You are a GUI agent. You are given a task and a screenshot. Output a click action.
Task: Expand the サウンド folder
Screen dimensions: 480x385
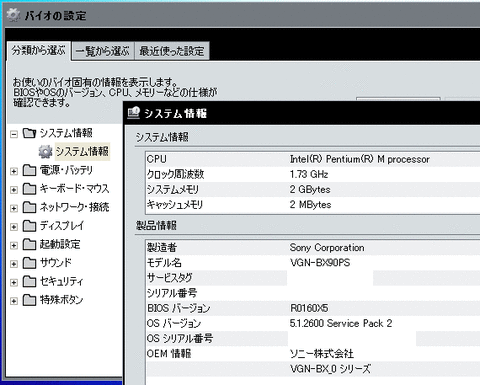[x=14, y=264]
